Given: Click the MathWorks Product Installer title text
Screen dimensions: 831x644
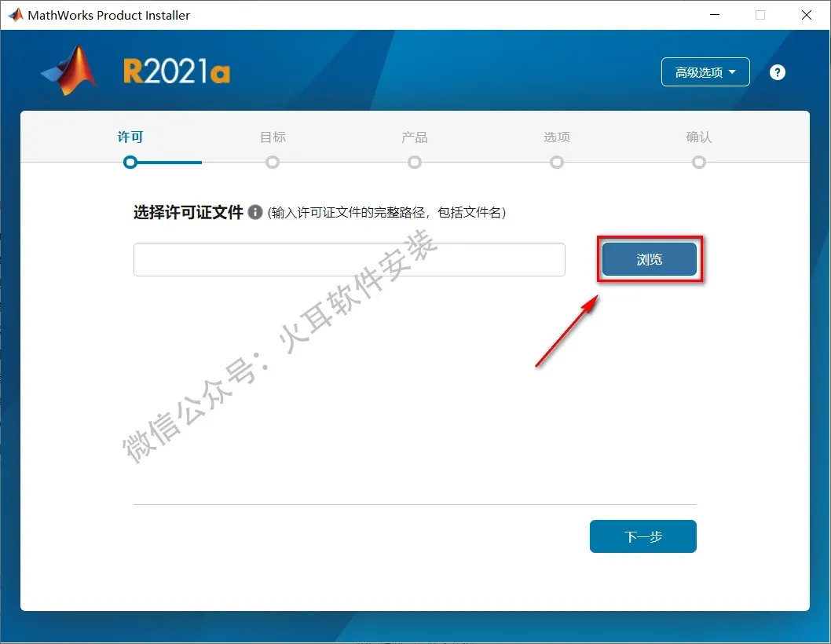Looking at the screenshot, I should (x=108, y=16).
